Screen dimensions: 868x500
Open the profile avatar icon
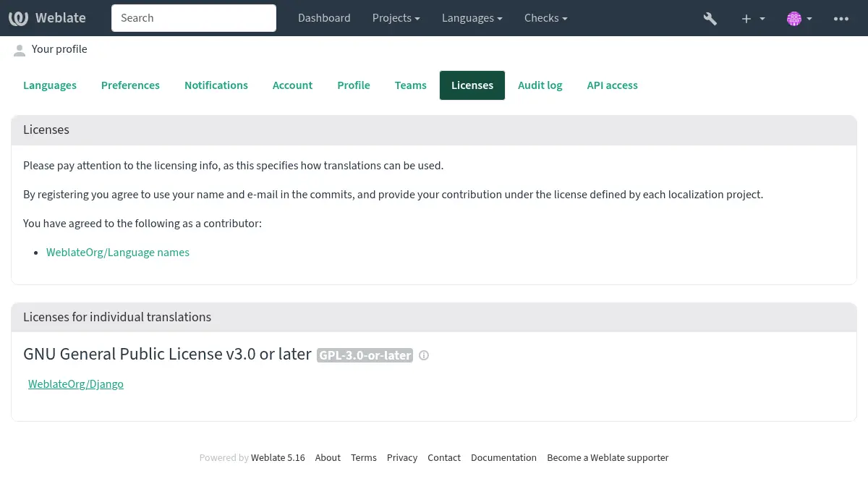coord(794,18)
